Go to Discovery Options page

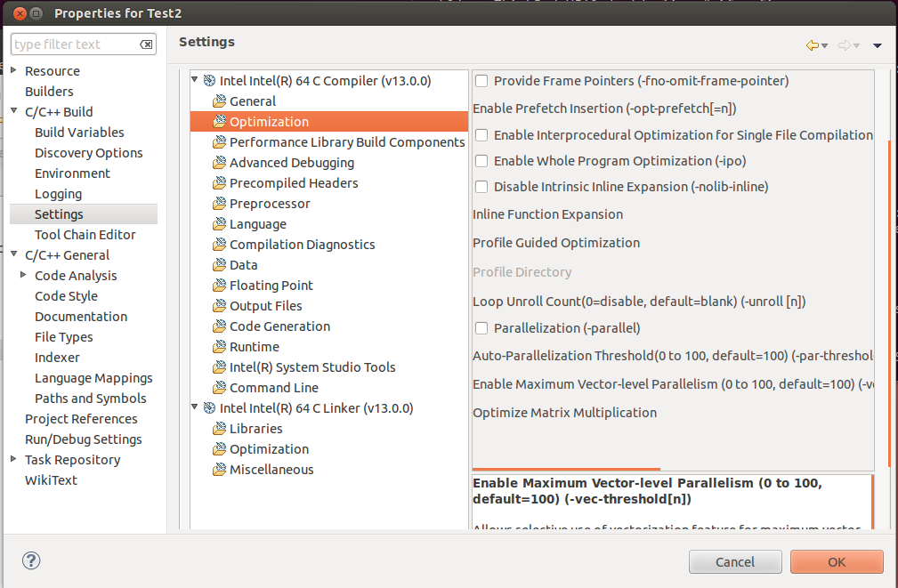[x=89, y=153]
